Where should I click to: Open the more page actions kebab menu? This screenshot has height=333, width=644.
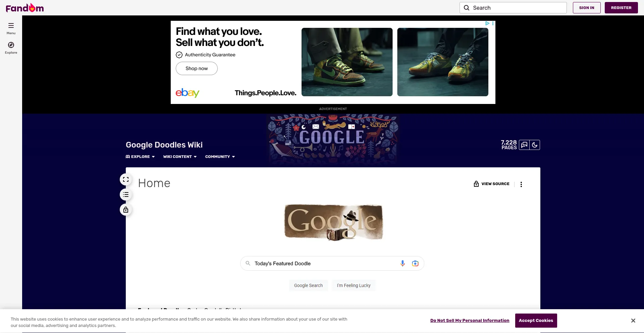[x=521, y=184]
